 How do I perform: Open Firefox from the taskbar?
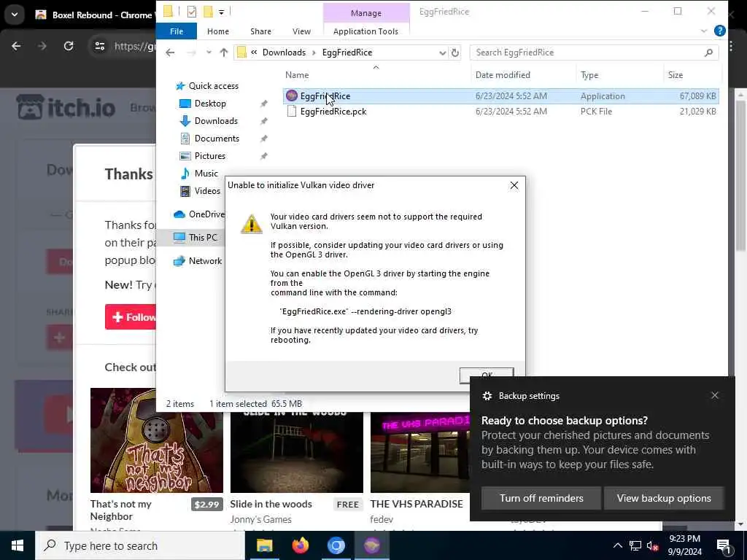click(x=300, y=545)
